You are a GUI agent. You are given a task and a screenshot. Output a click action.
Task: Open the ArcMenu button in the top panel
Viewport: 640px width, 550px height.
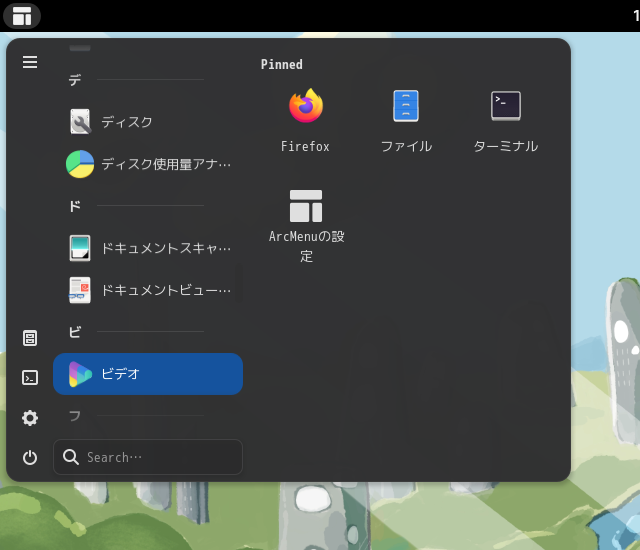point(22,16)
